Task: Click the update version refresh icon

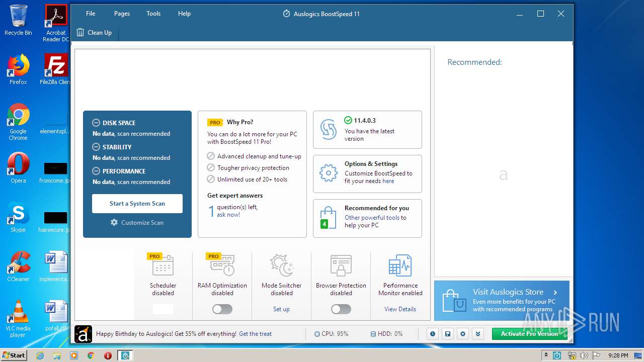Action: pos(329,130)
